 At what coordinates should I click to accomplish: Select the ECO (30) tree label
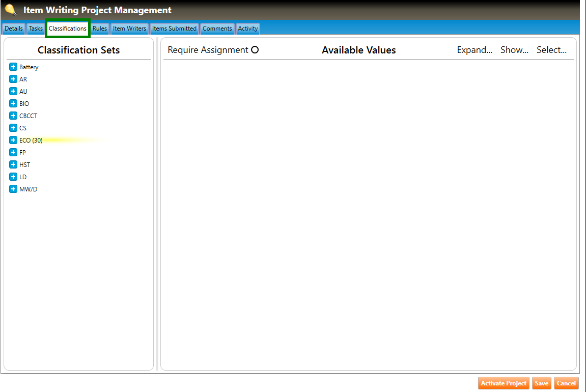tap(31, 141)
